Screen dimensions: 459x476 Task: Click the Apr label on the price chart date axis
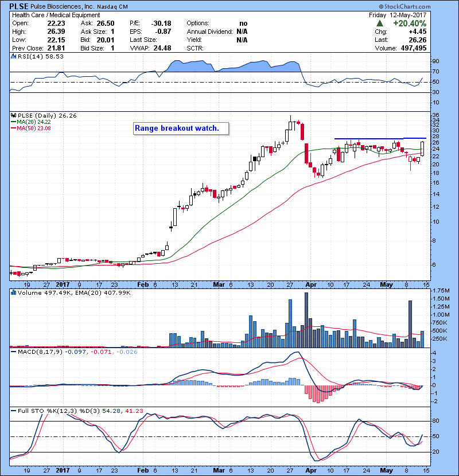(x=311, y=284)
